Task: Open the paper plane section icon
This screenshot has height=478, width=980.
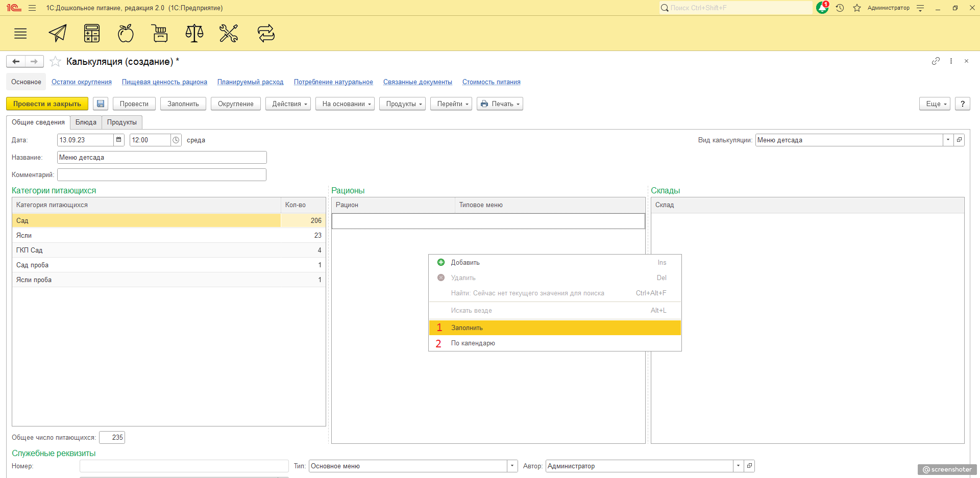Action: pos(58,34)
